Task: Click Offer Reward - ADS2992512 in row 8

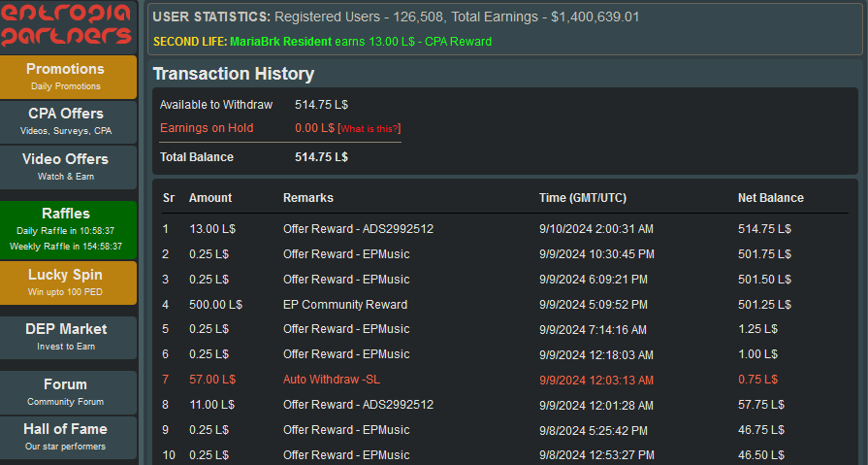Action: coord(358,405)
